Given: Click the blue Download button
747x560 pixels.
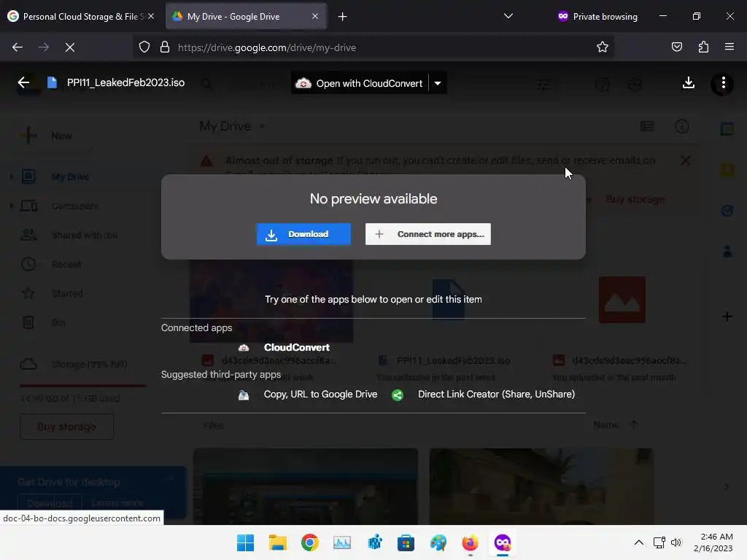Looking at the screenshot, I should (x=303, y=234).
